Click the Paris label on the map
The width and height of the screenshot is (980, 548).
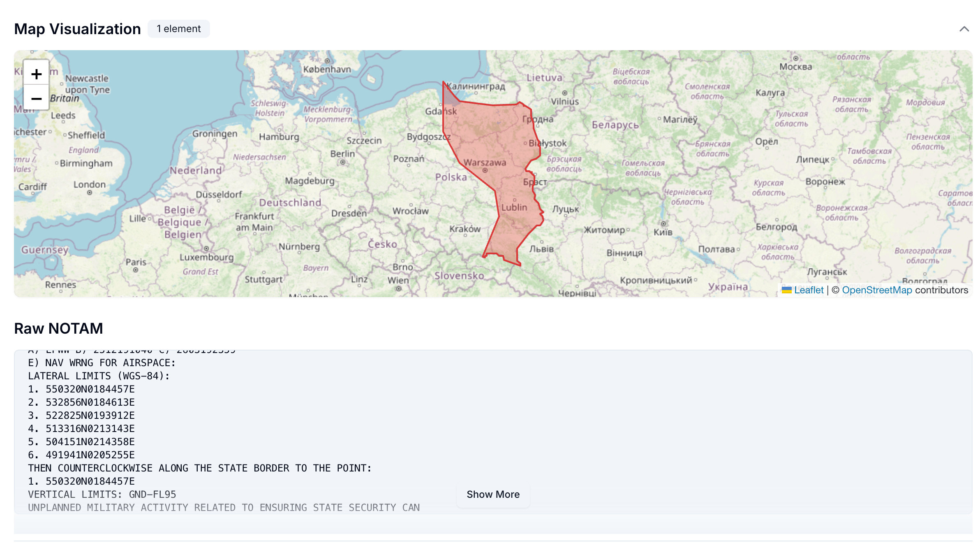pos(136,262)
